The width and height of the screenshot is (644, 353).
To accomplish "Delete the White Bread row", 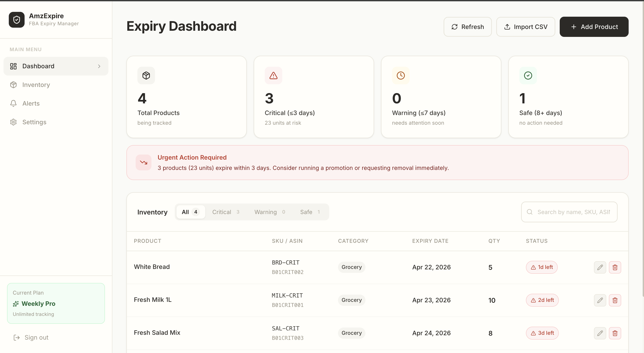I will (x=615, y=267).
